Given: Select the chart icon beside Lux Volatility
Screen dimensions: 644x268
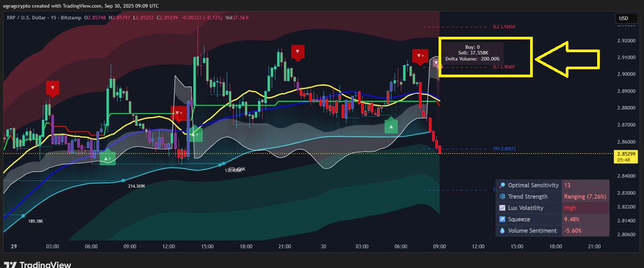Looking at the screenshot, I should coord(502,208).
